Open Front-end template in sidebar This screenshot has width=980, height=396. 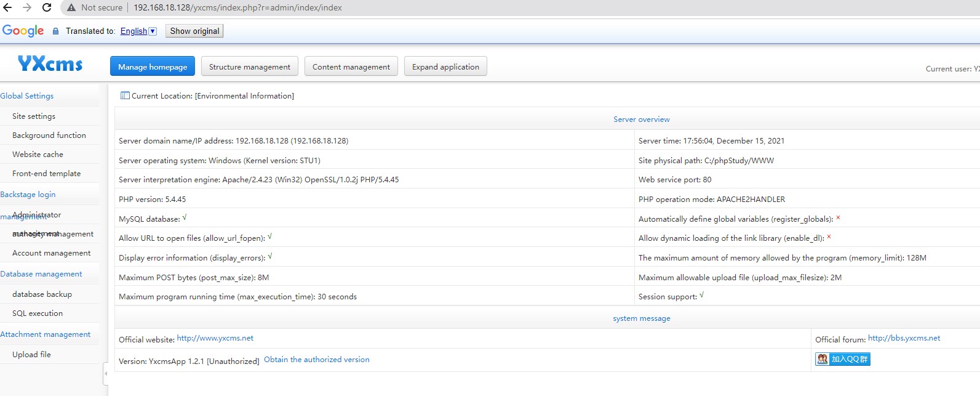click(47, 174)
